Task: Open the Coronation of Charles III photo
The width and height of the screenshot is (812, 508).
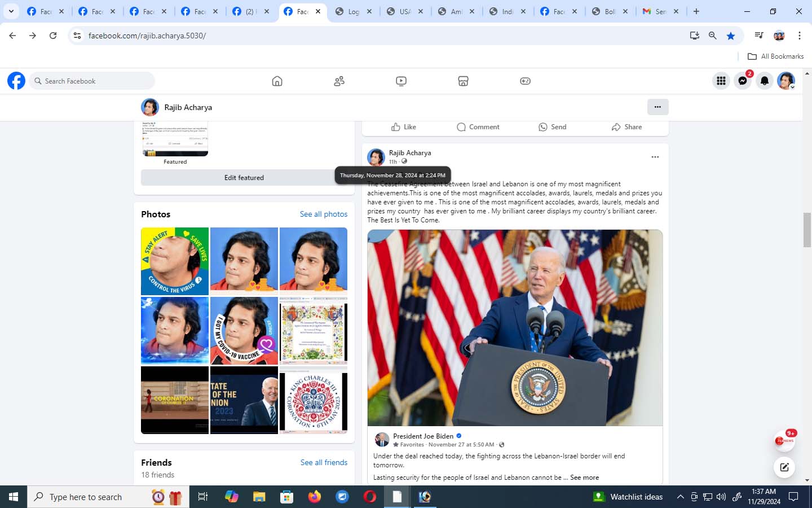Action: [175, 400]
